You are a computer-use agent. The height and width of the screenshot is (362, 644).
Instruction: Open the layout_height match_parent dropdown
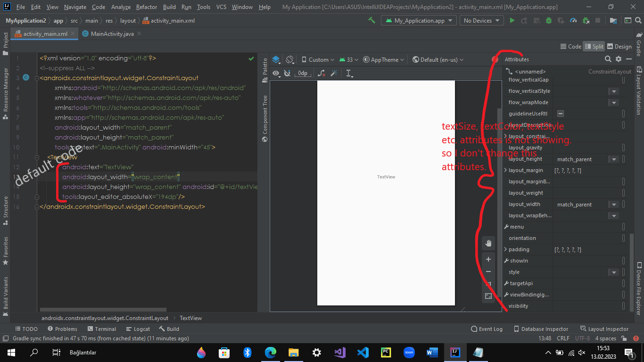[614, 159]
